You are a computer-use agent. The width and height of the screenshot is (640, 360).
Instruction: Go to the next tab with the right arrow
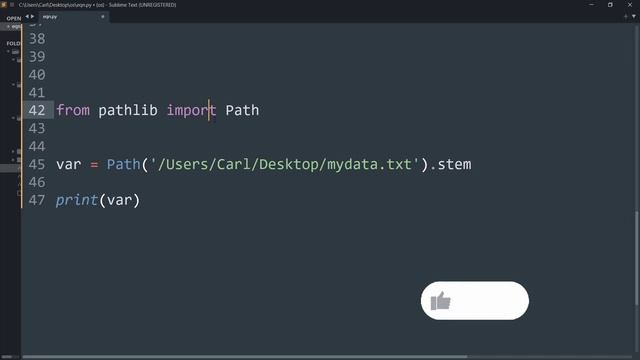click(x=32, y=17)
